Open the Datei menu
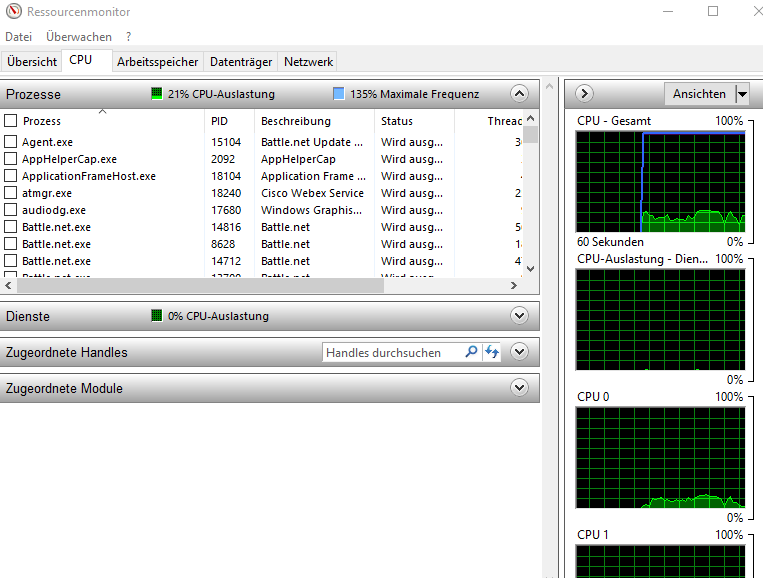The height and width of the screenshot is (578, 763). click(x=18, y=37)
